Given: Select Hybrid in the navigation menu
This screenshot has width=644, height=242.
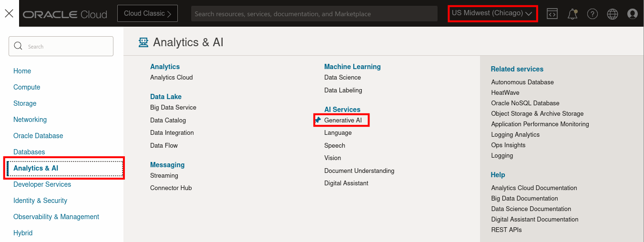Looking at the screenshot, I should click(x=23, y=233).
